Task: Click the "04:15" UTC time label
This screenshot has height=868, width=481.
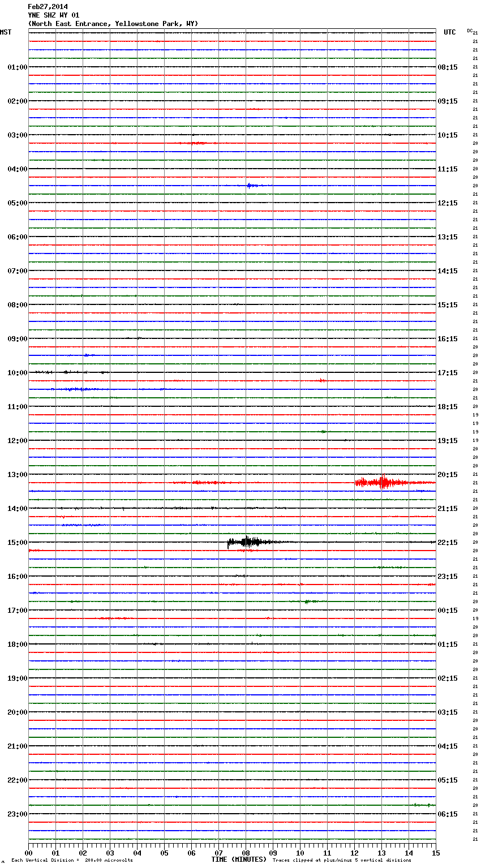Action: click(448, 746)
